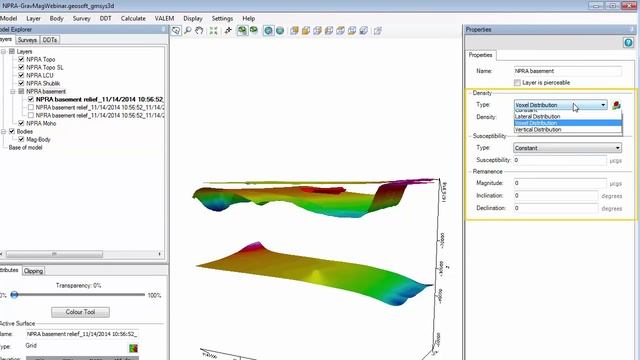Collapse the NPRA basement tree node
The height and width of the screenshot is (360, 640).
(x=13, y=91)
